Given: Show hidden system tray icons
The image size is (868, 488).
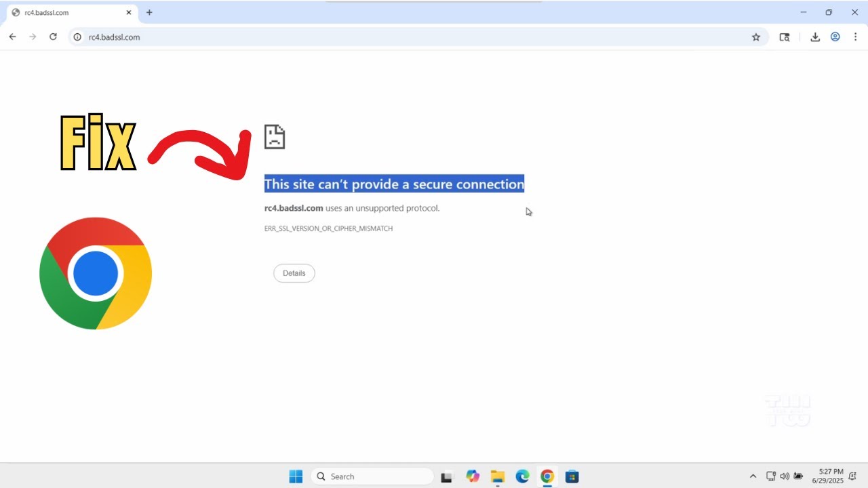Looking at the screenshot, I should pyautogui.click(x=753, y=476).
